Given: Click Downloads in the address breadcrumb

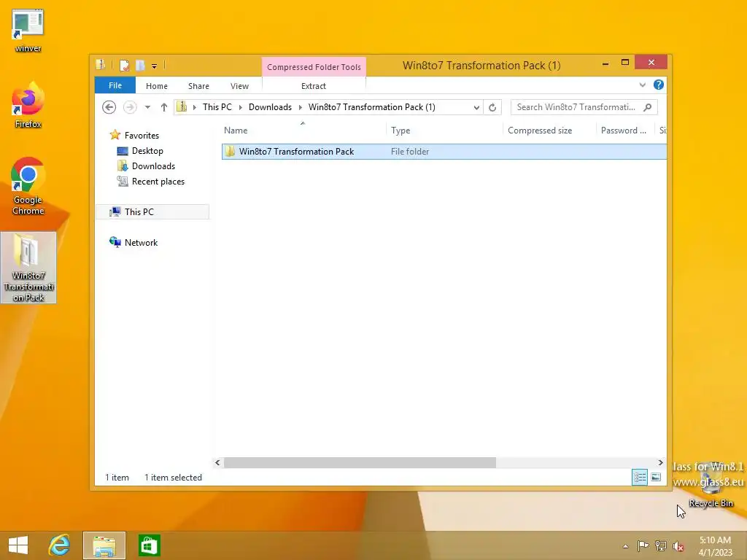Looking at the screenshot, I should [x=270, y=107].
